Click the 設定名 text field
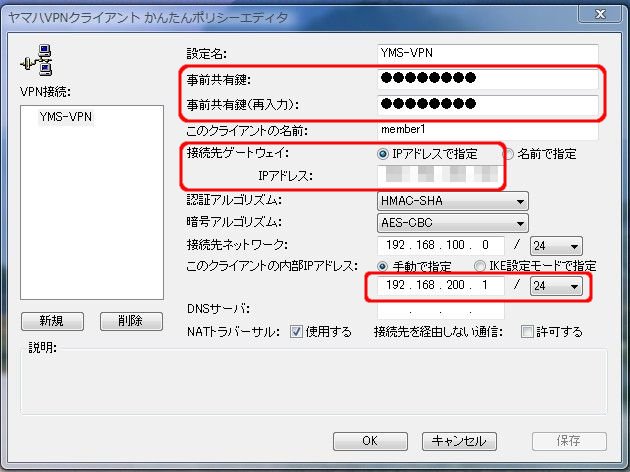 (x=487, y=52)
